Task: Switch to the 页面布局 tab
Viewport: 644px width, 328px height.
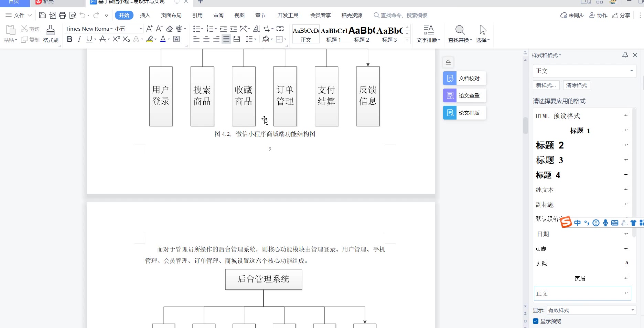Action: click(171, 15)
